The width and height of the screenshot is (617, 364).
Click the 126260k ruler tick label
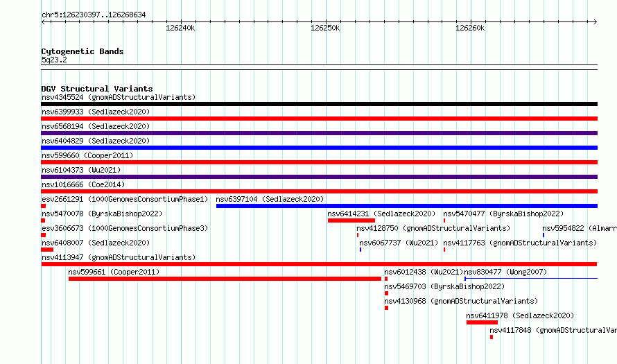pos(470,28)
